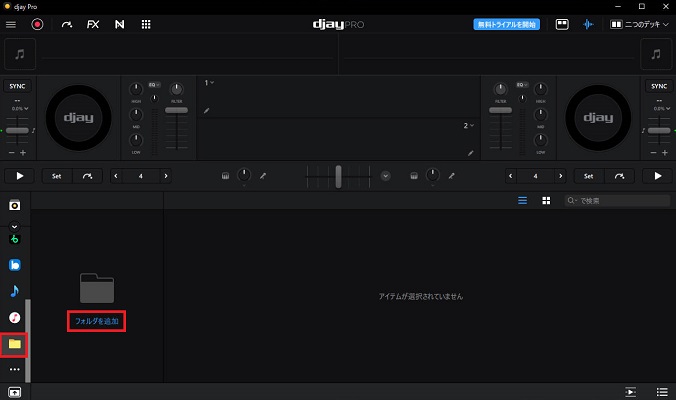This screenshot has width=676, height=400.
Task: Toggle the right deck headphone cue icon
Action: 414,176
